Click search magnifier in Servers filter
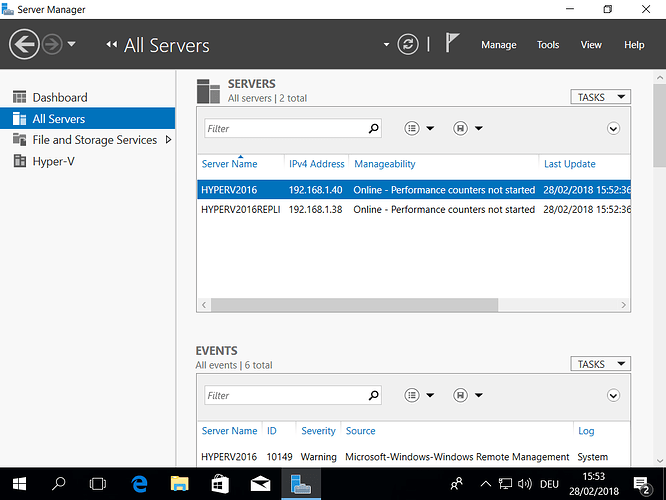The image size is (666, 500). click(x=374, y=129)
